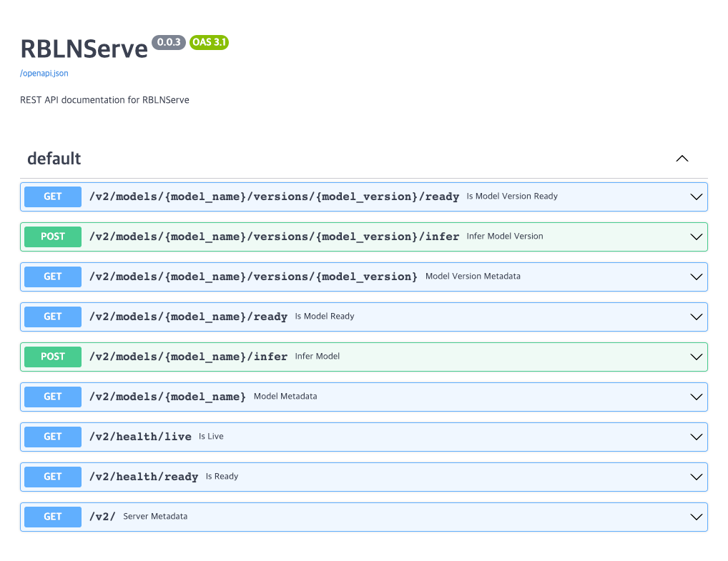This screenshot has height=561, width=728.
Task: Expand the Model Version Metadata endpoint chevron
Action: tap(696, 277)
